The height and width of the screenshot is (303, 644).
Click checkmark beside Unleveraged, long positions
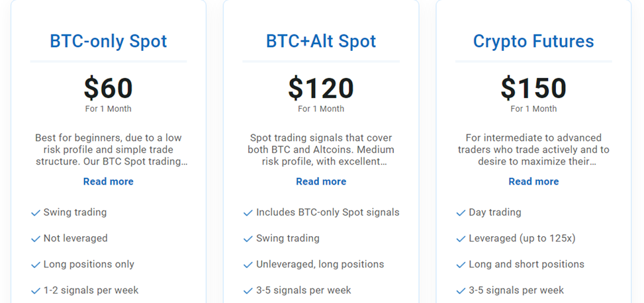(x=248, y=265)
